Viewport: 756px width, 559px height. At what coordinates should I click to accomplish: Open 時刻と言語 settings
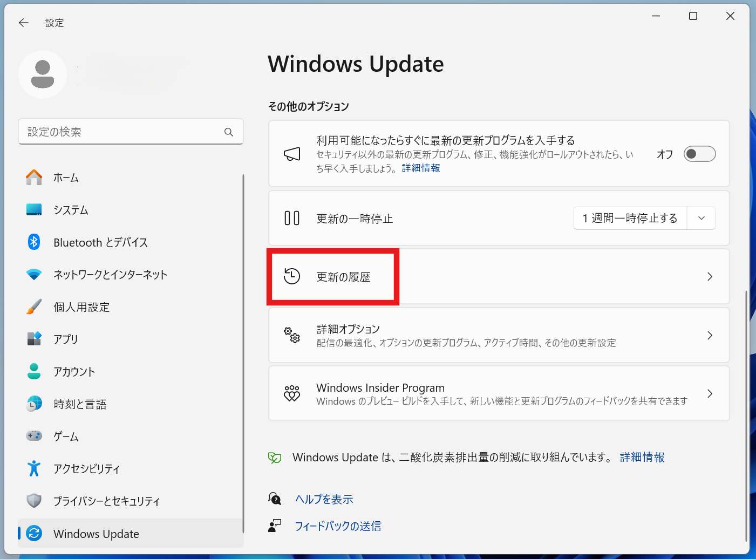point(131,404)
